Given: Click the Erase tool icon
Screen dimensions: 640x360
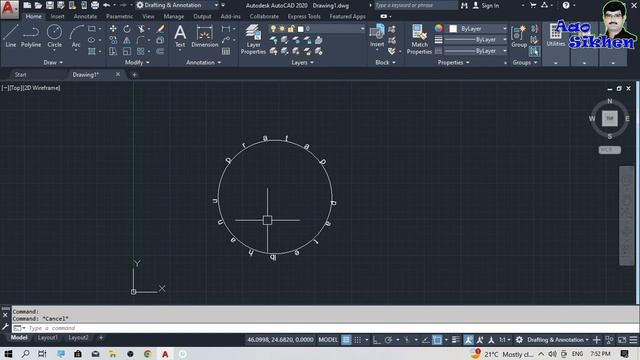Looking at the screenshot, I should pos(160,29).
